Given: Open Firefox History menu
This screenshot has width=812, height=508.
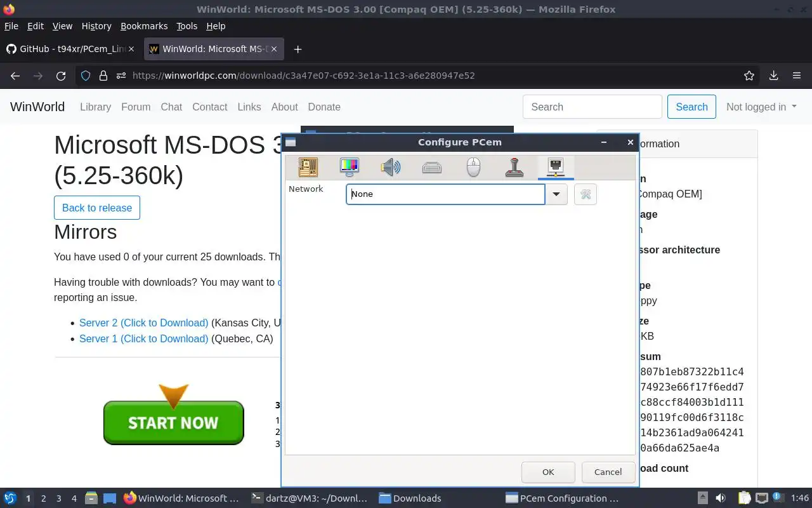Looking at the screenshot, I should tap(96, 26).
